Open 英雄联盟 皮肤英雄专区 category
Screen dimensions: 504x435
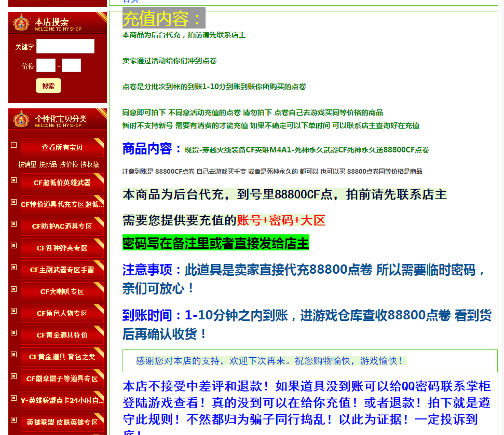[62, 422]
